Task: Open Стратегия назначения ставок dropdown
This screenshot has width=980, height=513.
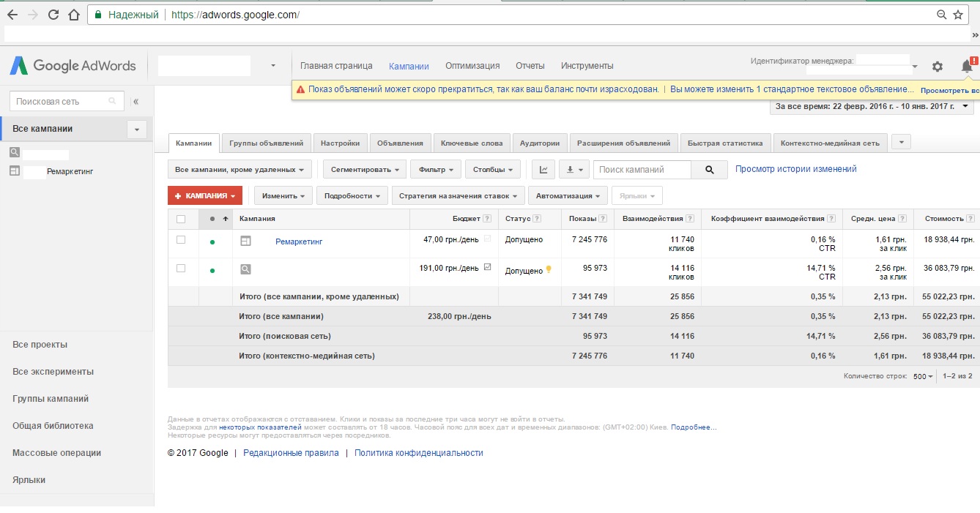Action: tap(459, 196)
